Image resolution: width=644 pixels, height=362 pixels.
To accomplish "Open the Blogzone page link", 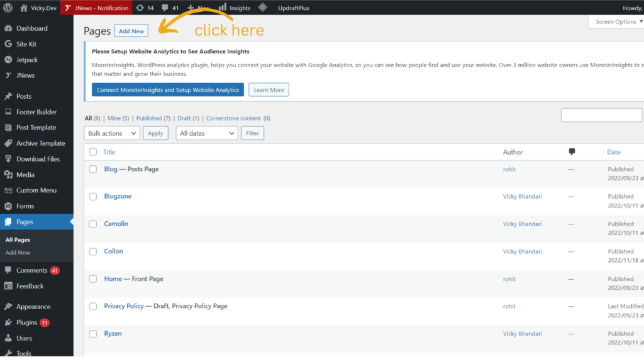I will tap(118, 196).
